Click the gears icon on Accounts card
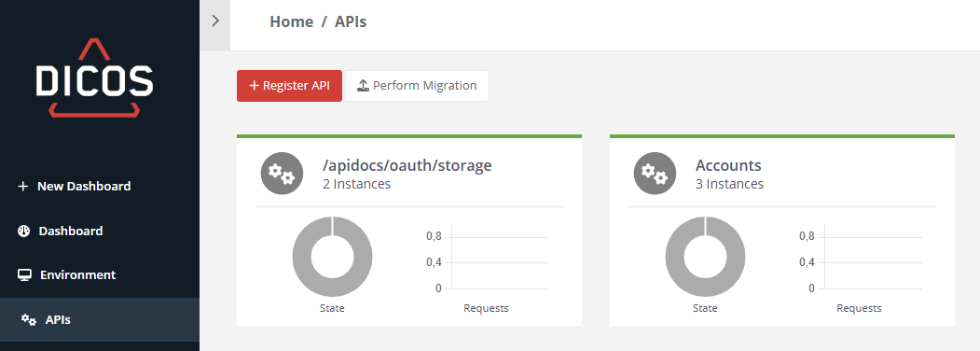This screenshot has width=980, height=351. click(x=655, y=174)
